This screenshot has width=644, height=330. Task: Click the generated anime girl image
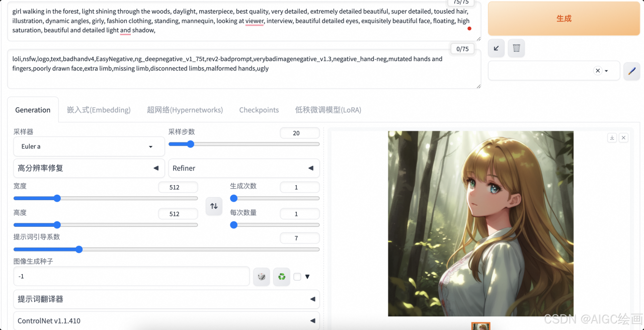[480, 224]
